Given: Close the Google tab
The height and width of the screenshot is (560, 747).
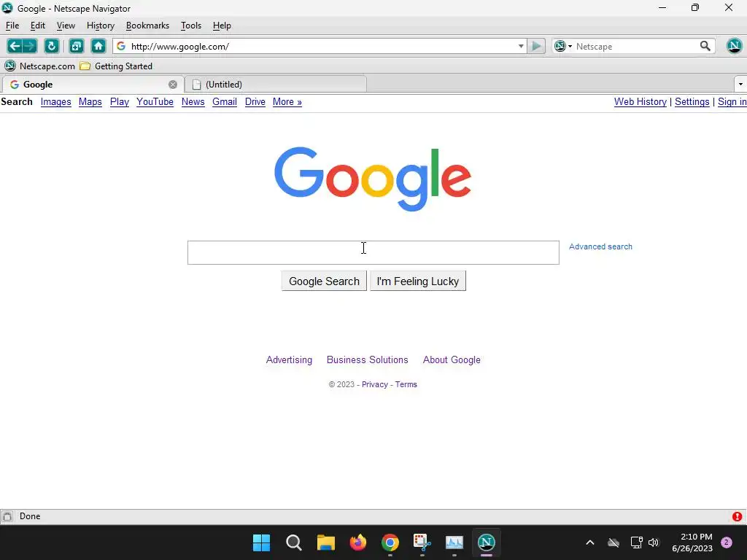Looking at the screenshot, I should click(173, 85).
